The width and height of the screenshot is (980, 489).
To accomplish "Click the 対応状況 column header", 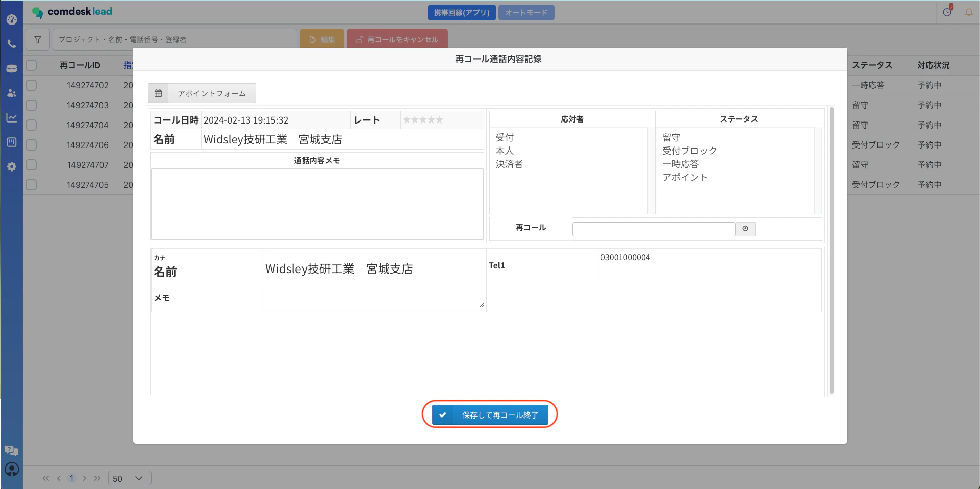I will [934, 65].
